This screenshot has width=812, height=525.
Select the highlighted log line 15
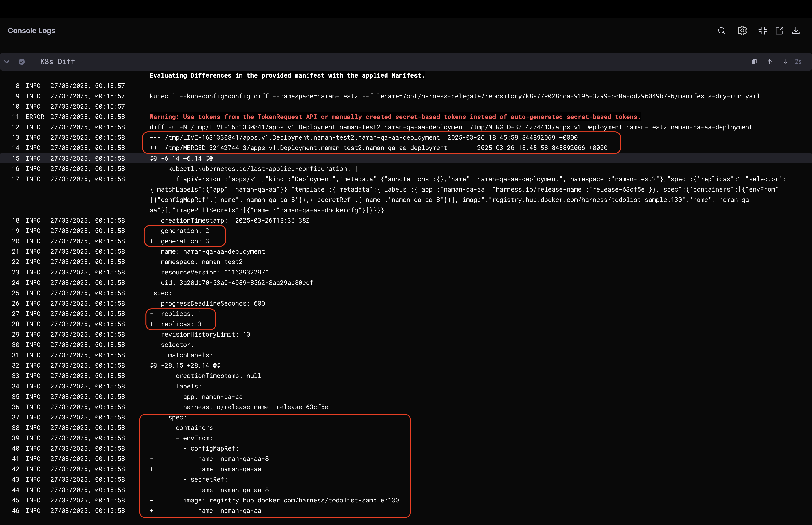point(181,158)
